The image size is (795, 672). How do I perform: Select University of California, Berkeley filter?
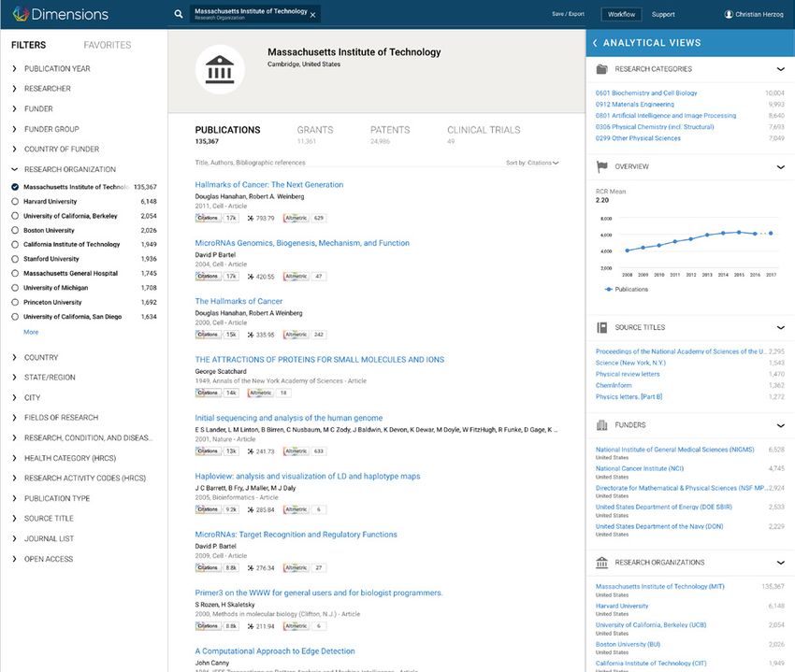(x=15, y=216)
